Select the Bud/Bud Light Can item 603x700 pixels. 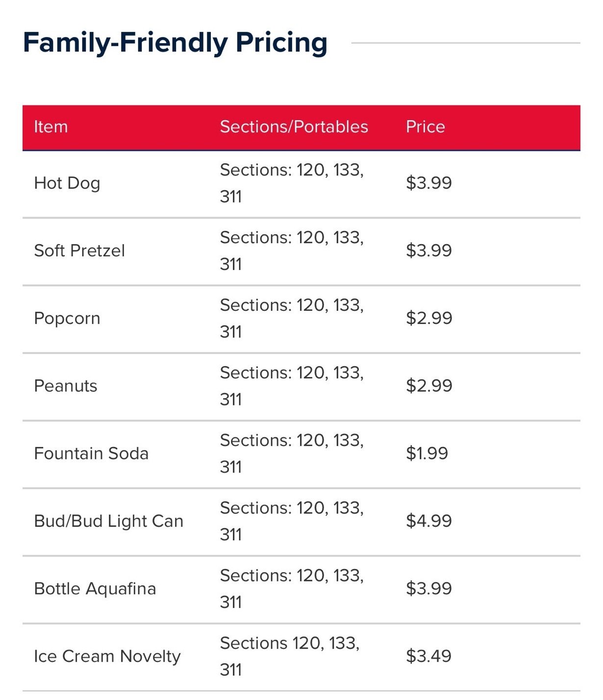[x=109, y=522]
